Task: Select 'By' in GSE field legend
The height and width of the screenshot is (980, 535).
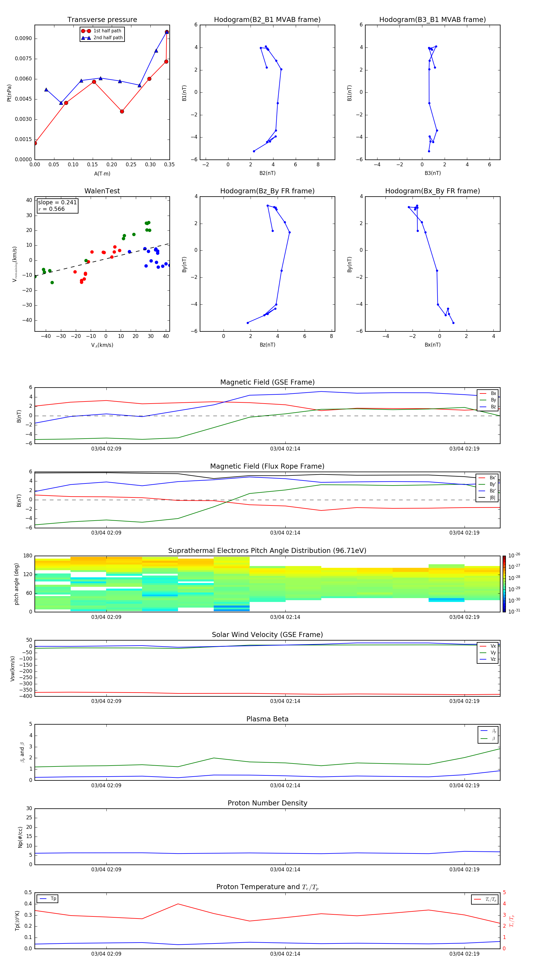Action: [x=488, y=400]
